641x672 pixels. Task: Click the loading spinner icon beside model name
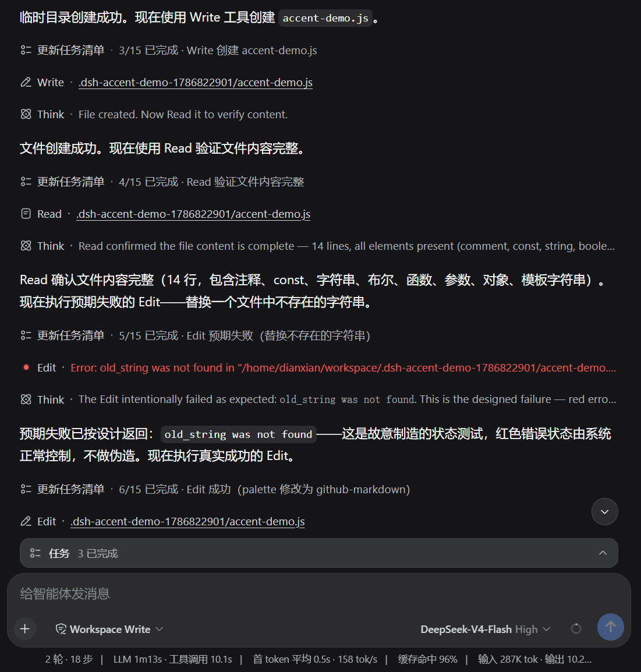click(576, 629)
